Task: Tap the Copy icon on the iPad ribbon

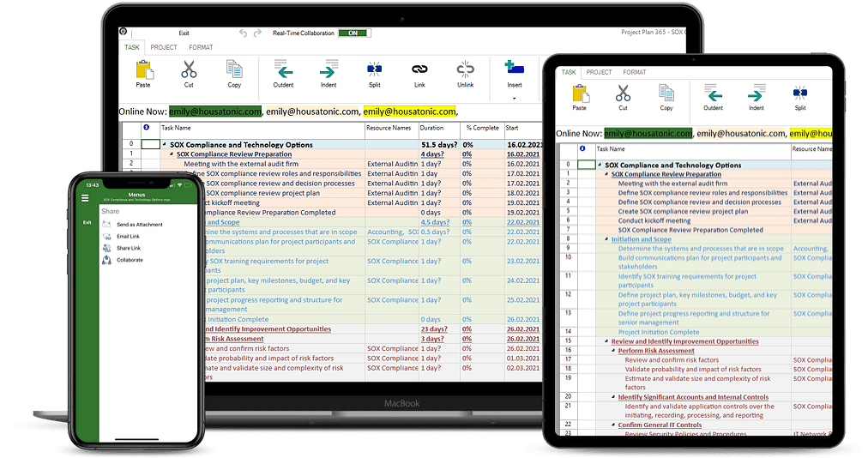Action: 666,93
